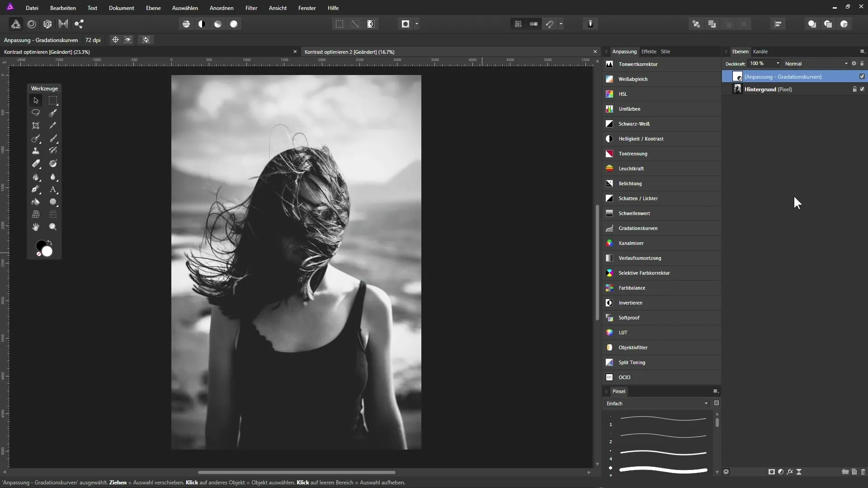Screen dimensions: 868x488
Task: Select the rectangular marquee selection tool
Action: 53,100
